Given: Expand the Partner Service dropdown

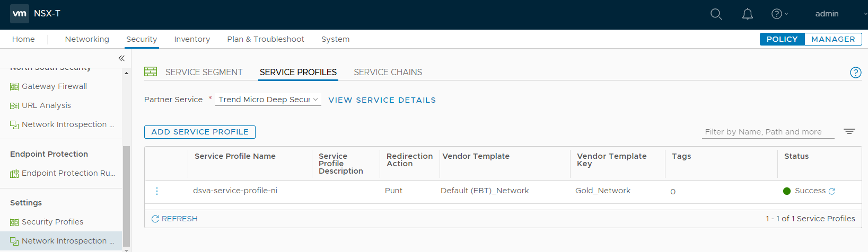Looking at the screenshot, I should tap(268, 100).
